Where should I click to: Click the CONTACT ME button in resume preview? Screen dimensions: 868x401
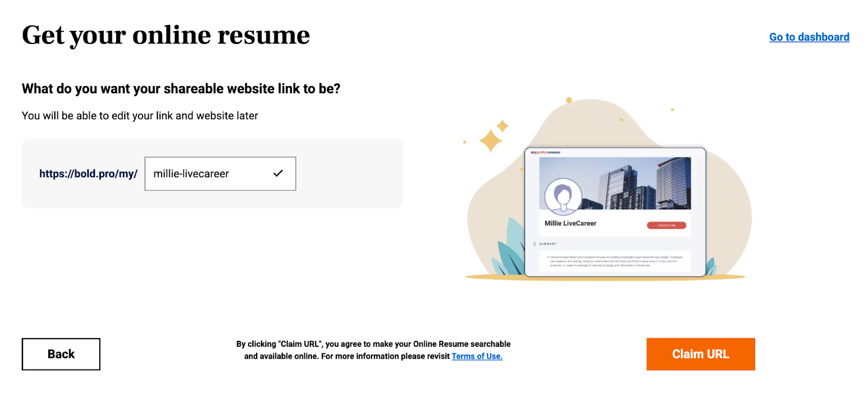pos(666,225)
